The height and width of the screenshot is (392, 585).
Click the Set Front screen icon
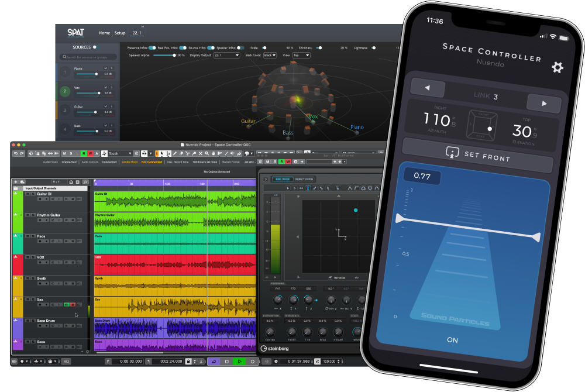[452, 152]
